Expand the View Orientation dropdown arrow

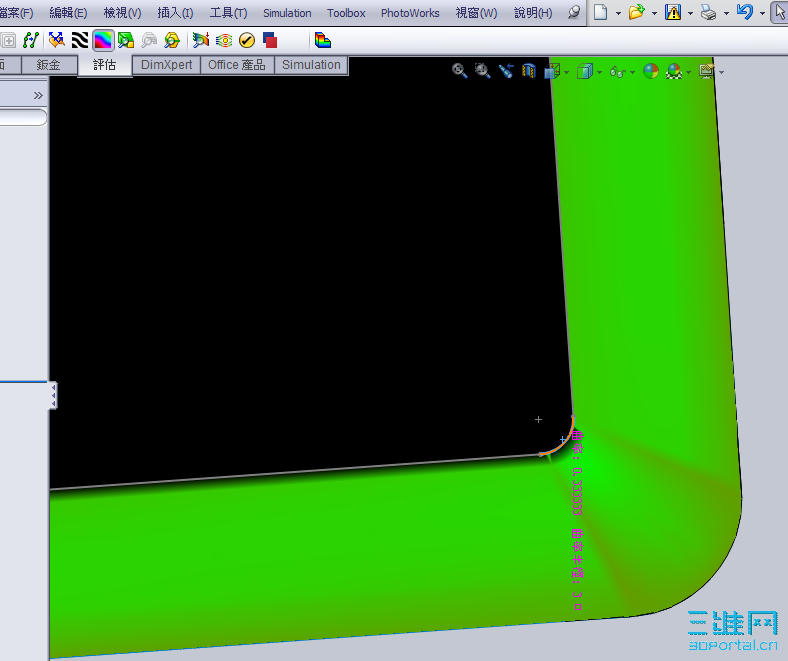coord(566,72)
